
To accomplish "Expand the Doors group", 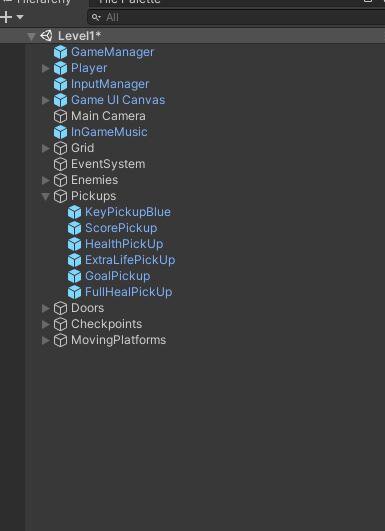I will coord(45,308).
